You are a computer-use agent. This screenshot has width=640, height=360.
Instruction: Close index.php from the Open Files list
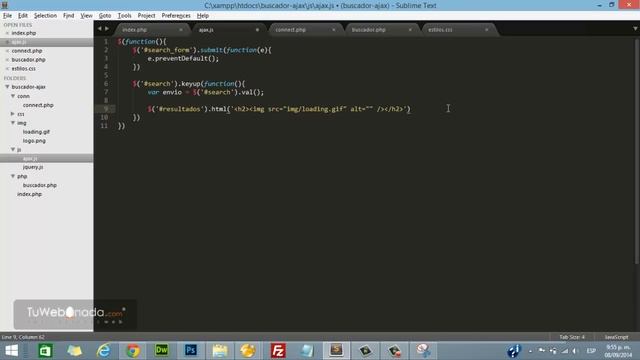pyautogui.click(x=7, y=33)
